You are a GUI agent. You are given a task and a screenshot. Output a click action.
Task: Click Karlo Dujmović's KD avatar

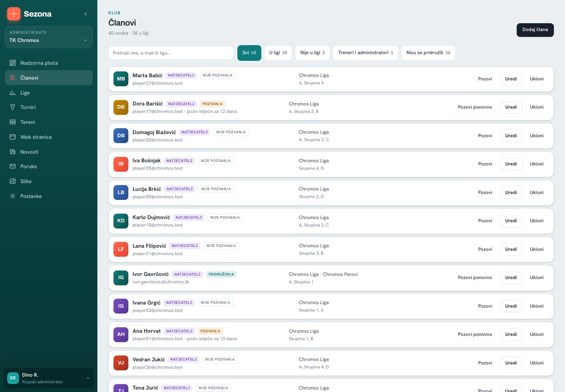[x=121, y=221]
